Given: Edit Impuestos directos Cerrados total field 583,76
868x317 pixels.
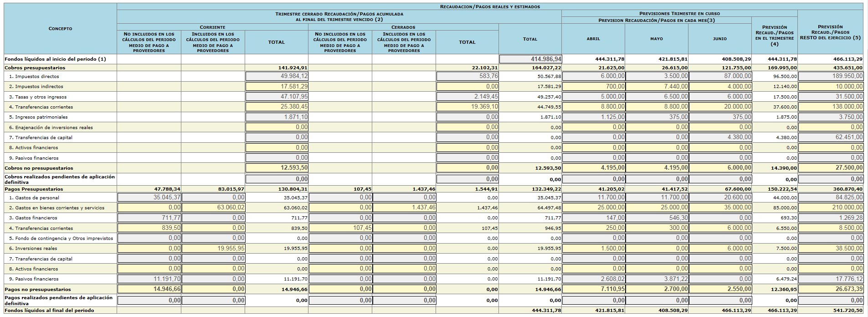Looking at the screenshot, I should (467, 76).
